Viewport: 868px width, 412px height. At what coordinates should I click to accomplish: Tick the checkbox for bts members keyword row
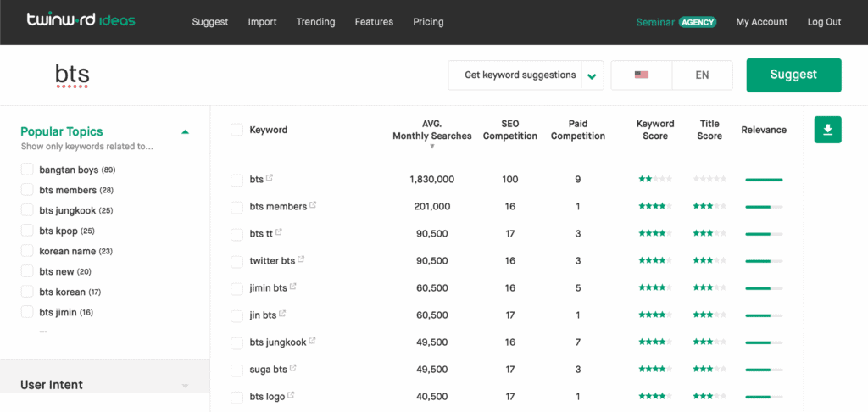tap(237, 207)
